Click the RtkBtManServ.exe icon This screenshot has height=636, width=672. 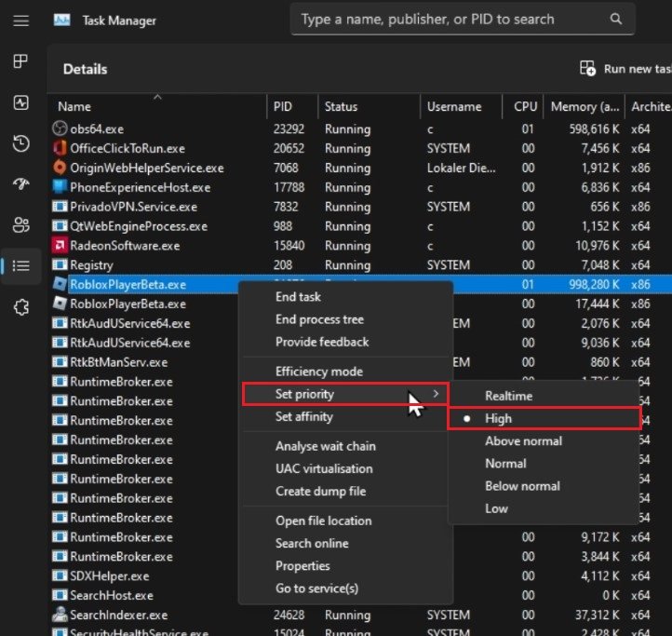(60, 361)
